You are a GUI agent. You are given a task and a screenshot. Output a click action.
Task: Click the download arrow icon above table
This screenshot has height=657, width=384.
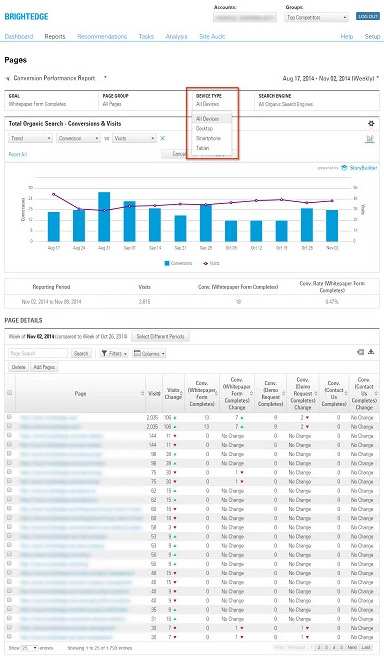(371, 352)
